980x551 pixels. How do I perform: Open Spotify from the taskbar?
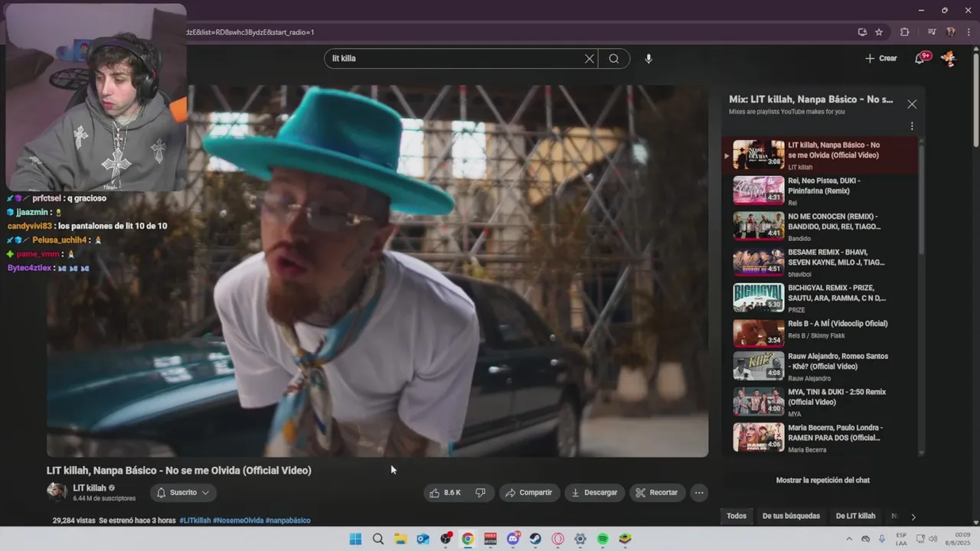tap(603, 539)
